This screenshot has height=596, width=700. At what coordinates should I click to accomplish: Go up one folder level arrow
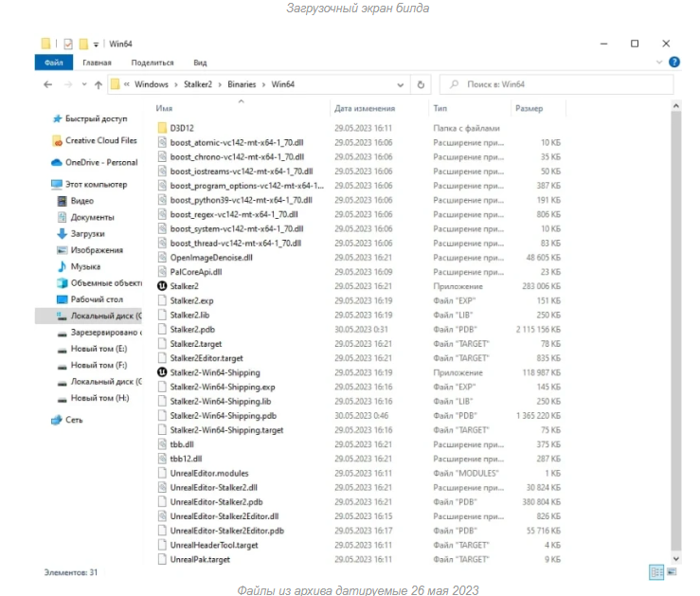click(99, 84)
